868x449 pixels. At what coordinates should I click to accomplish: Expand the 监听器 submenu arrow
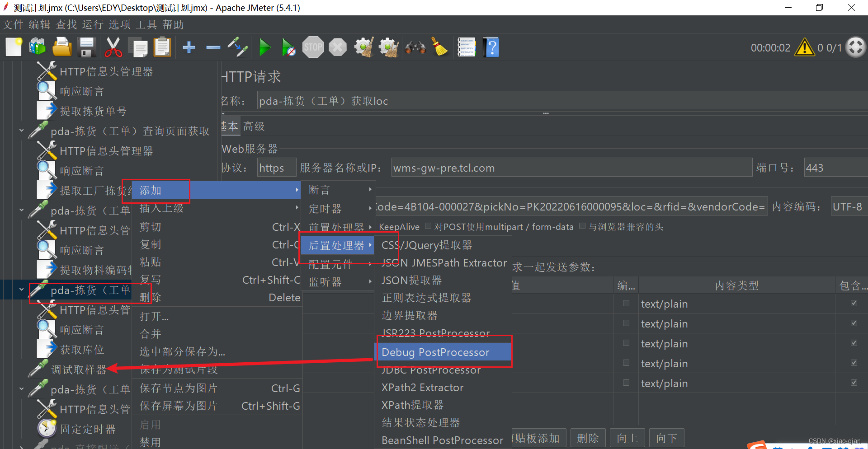click(x=370, y=281)
